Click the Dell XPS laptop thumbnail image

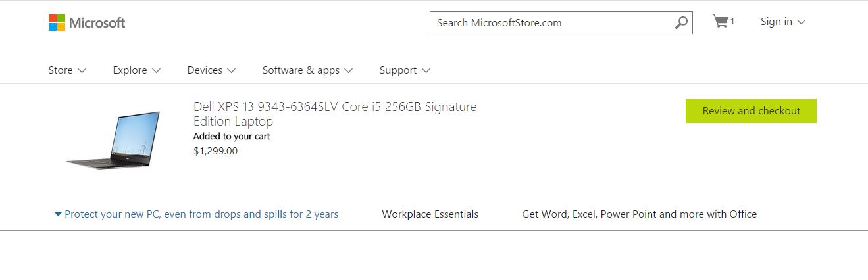point(113,140)
